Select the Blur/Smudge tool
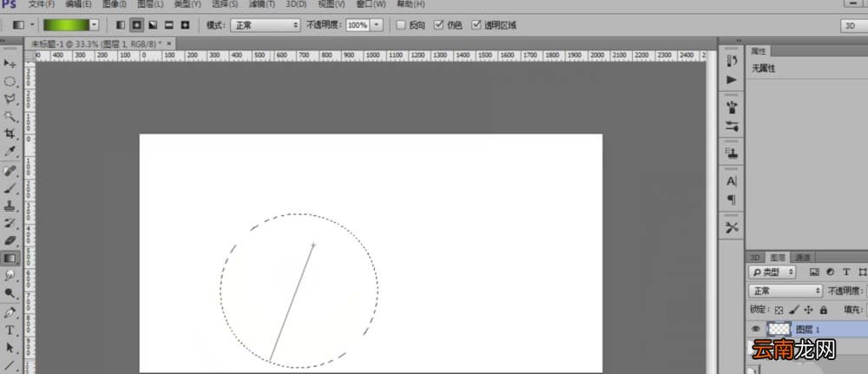This screenshot has width=868, height=374. pos(10,275)
